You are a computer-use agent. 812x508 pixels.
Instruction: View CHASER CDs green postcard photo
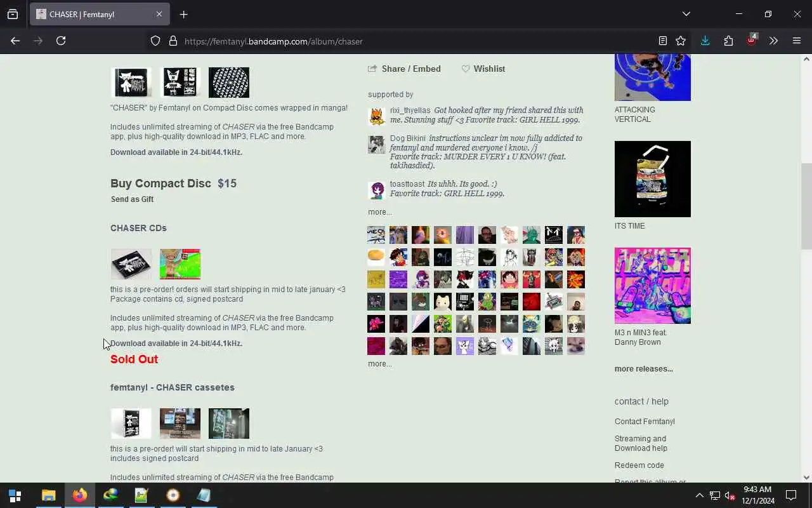click(x=180, y=264)
